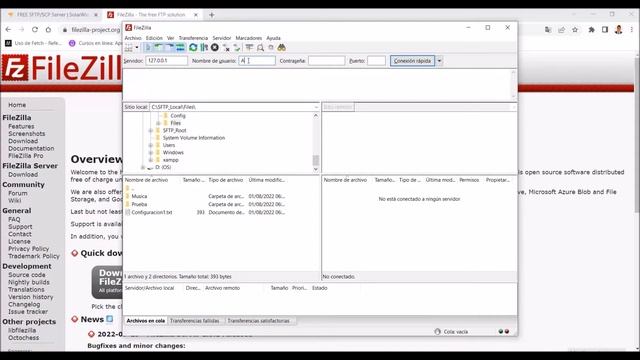
Task: Switch to Transferencias satisfactorias tab
Action: click(x=258, y=321)
